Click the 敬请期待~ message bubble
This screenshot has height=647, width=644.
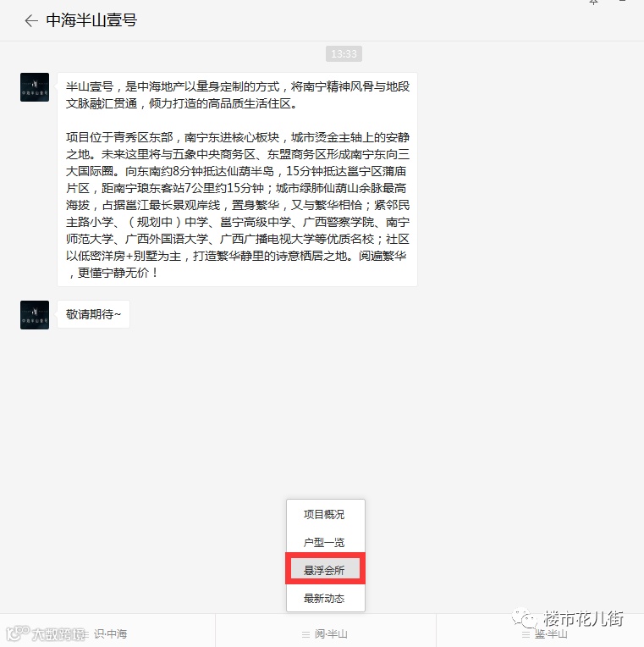94,314
